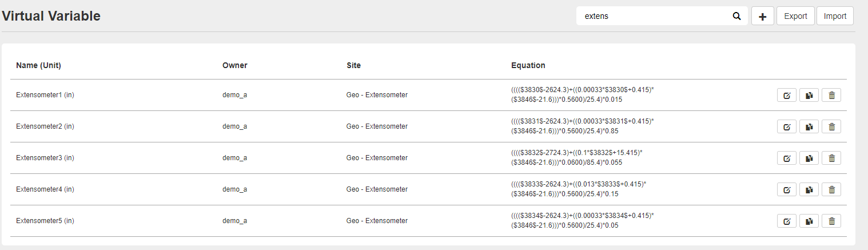The image size is (868, 250).
Task: Delete the Extensometer4 virtual variable
Action: click(x=831, y=189)
